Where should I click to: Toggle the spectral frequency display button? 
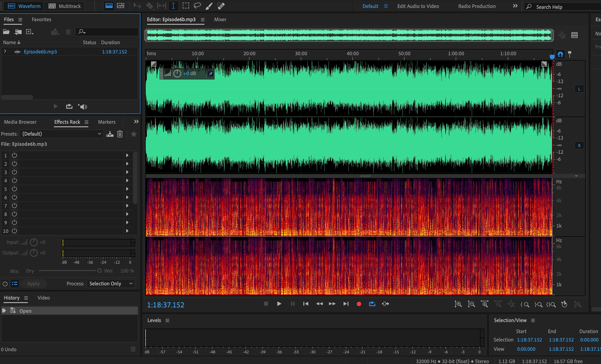[121, 6]
